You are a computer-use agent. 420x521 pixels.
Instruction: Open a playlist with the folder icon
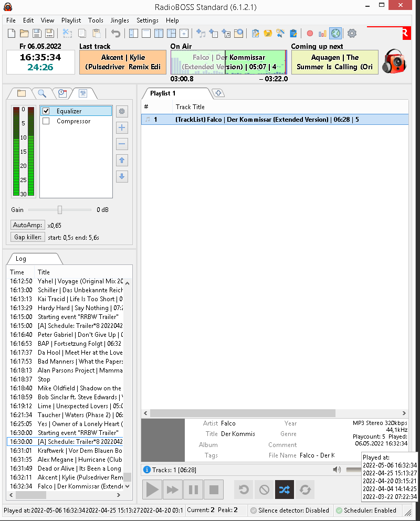[24, 33]
